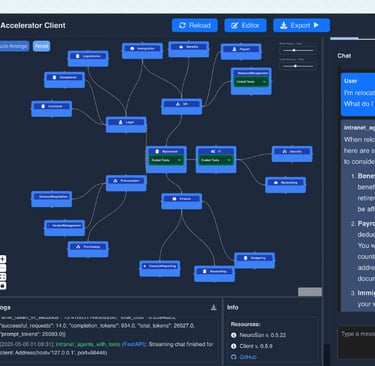375x366 pixels.
Task: Select the Contracts node icon
Action: [x=43, y=106]
